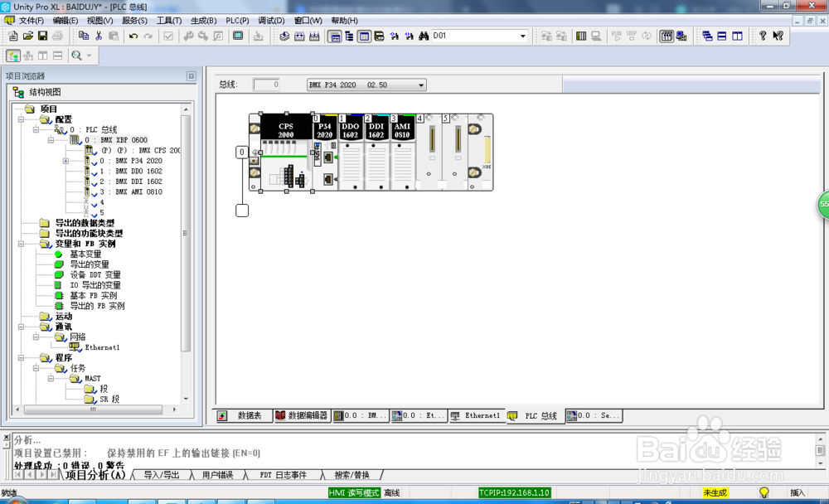Close the 项目浏览器 panel
This screenshot has width=829, height=504.
191,76
